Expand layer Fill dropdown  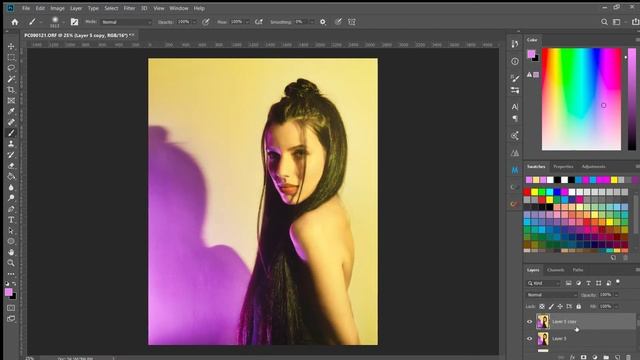click(x=616, y=307)
